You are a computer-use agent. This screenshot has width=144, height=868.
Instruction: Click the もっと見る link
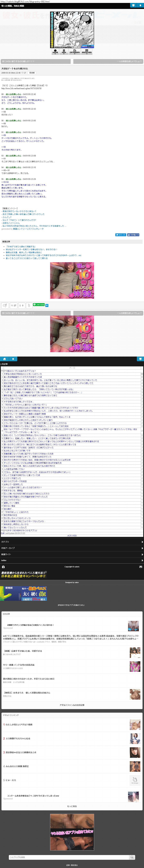pos(72,806)
